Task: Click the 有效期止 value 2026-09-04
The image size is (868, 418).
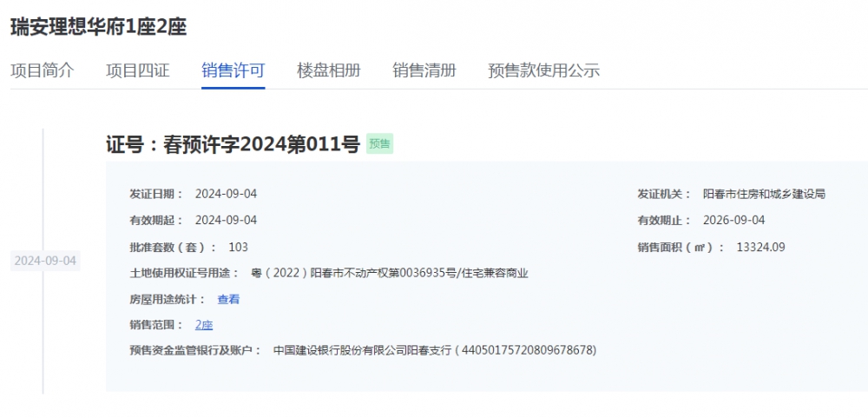Action: [x=734, y=220]
